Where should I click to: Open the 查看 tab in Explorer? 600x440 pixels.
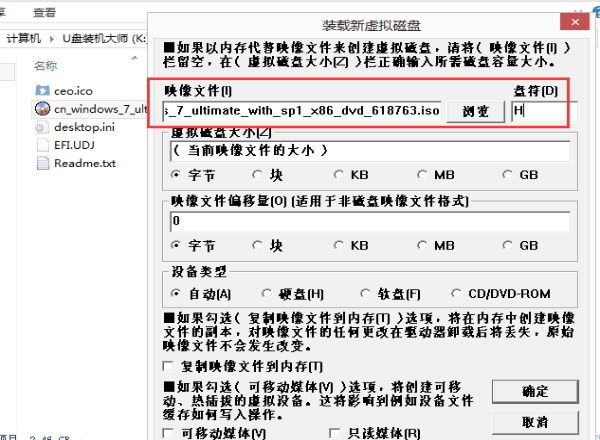coord(44,13)
